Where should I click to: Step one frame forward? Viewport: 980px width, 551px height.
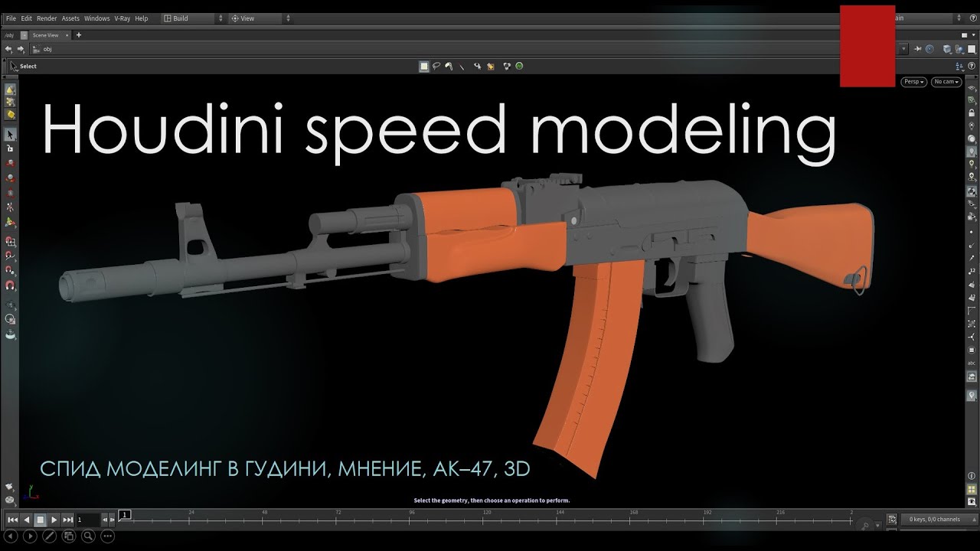click(x=113, y=520)
